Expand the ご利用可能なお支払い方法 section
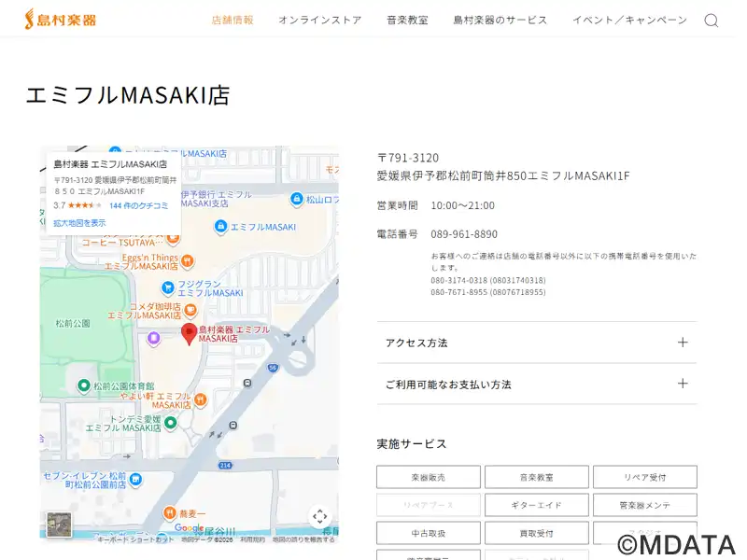Image resolution: width=747 pixels, height=560 pixels. (537, 385)
